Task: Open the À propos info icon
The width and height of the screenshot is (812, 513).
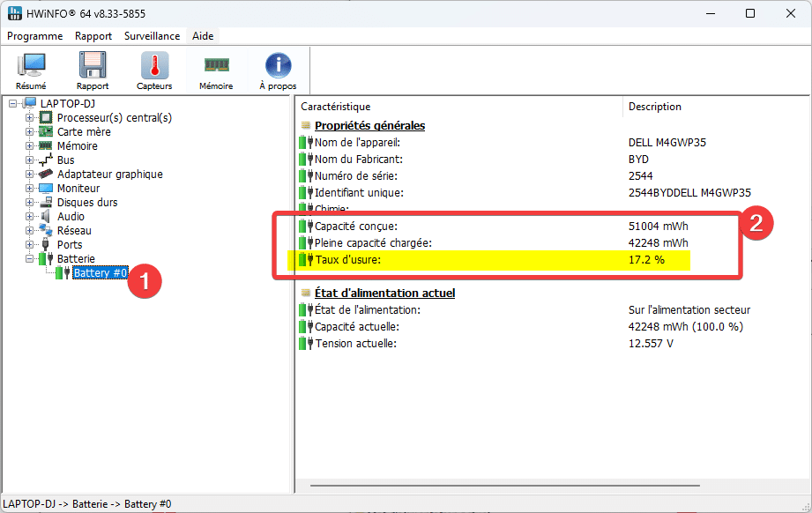Action: tap(278, 71)
